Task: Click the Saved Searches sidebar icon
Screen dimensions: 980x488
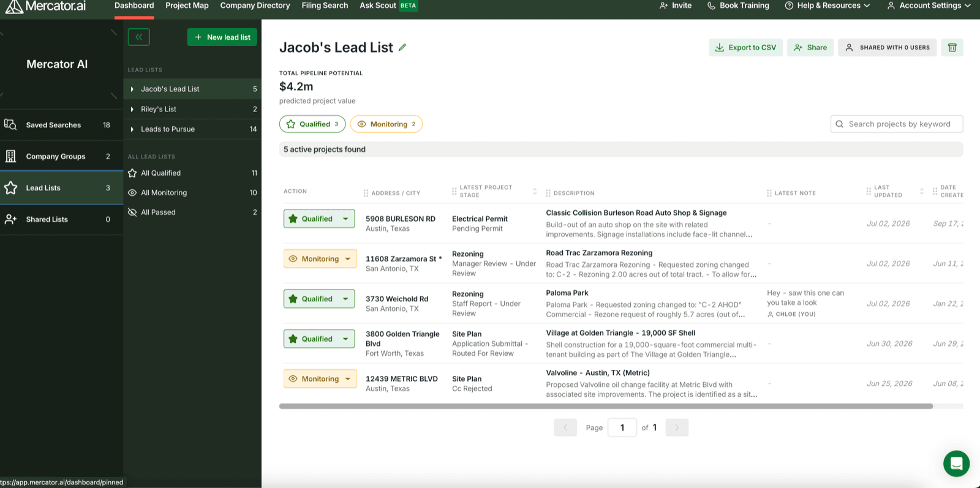Action: [10, 124]
